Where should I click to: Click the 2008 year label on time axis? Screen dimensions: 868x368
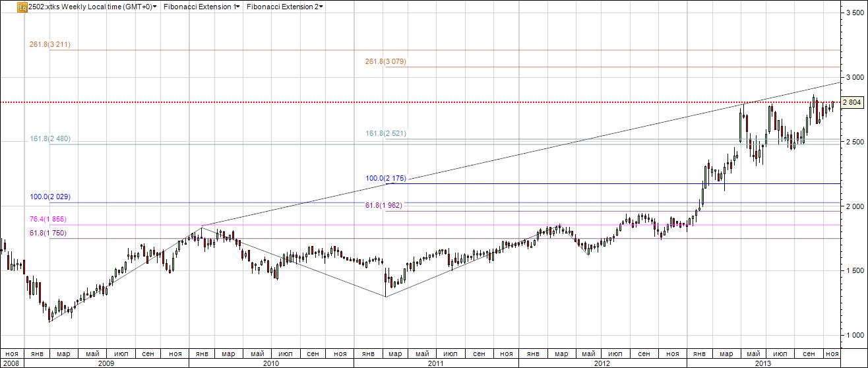11,363
